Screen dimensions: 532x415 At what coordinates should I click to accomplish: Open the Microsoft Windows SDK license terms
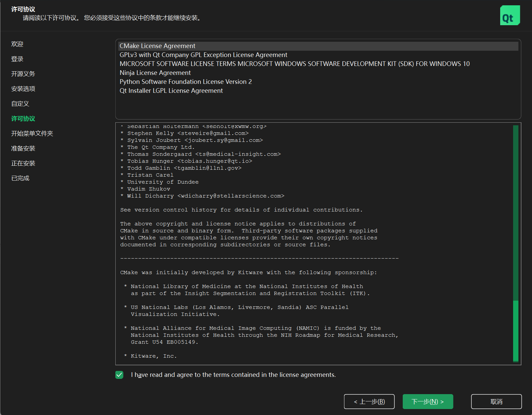click(x=294, y=64)
